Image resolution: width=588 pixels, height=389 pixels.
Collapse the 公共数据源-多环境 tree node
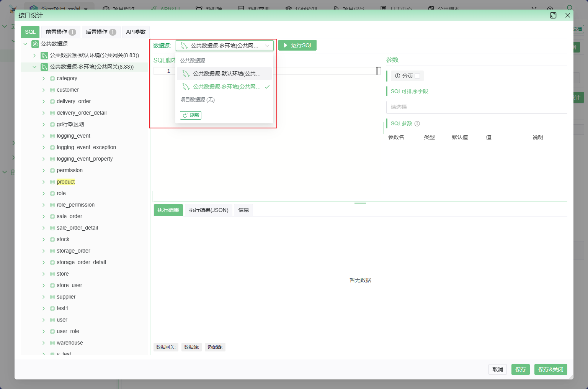[x=34, y=67]
